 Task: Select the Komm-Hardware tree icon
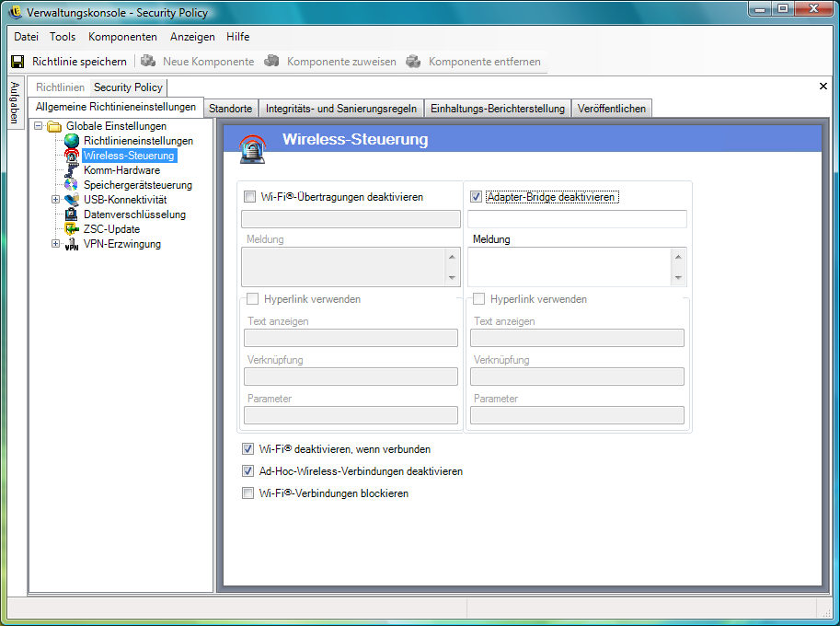point(72,170)
